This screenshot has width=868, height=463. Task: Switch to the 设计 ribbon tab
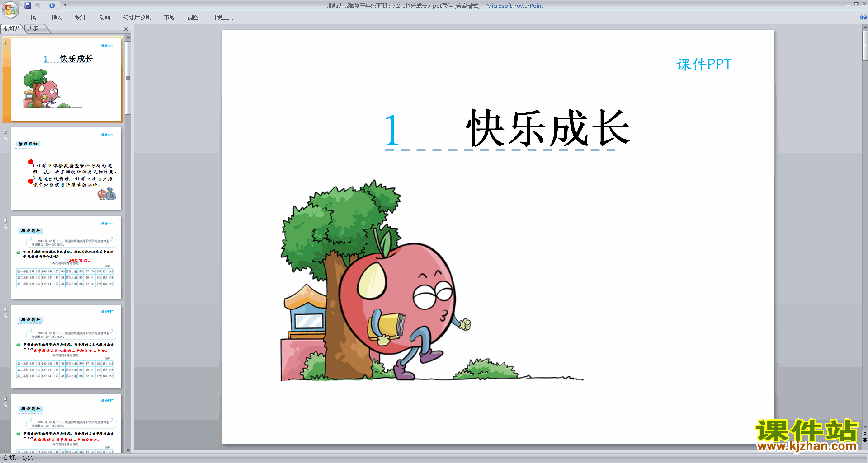80,17
